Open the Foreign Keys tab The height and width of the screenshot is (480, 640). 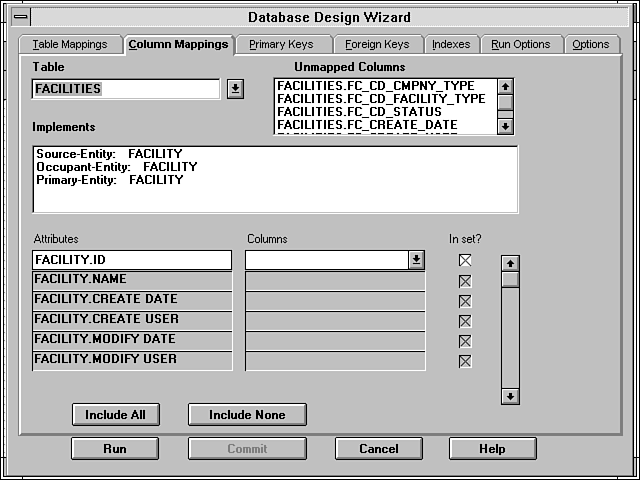(377, 44)
